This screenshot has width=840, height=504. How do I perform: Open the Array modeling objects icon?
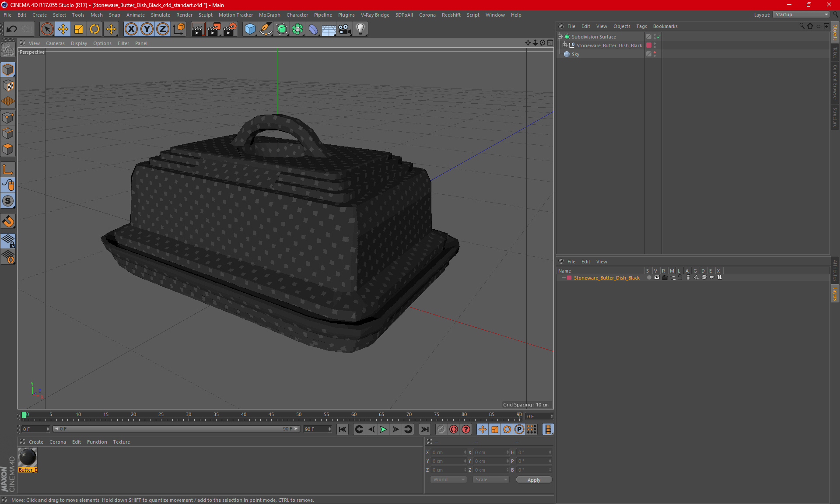click(x=297, y=29)
